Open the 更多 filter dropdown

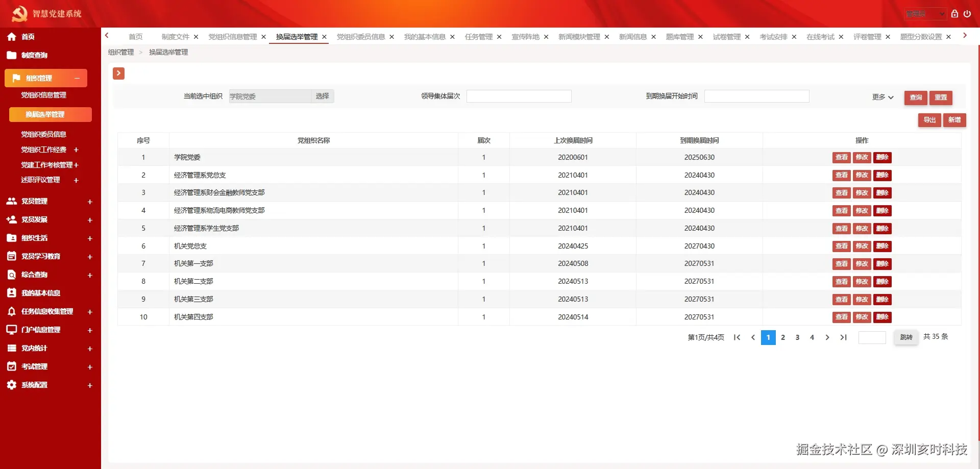click(x=883, y=97)
